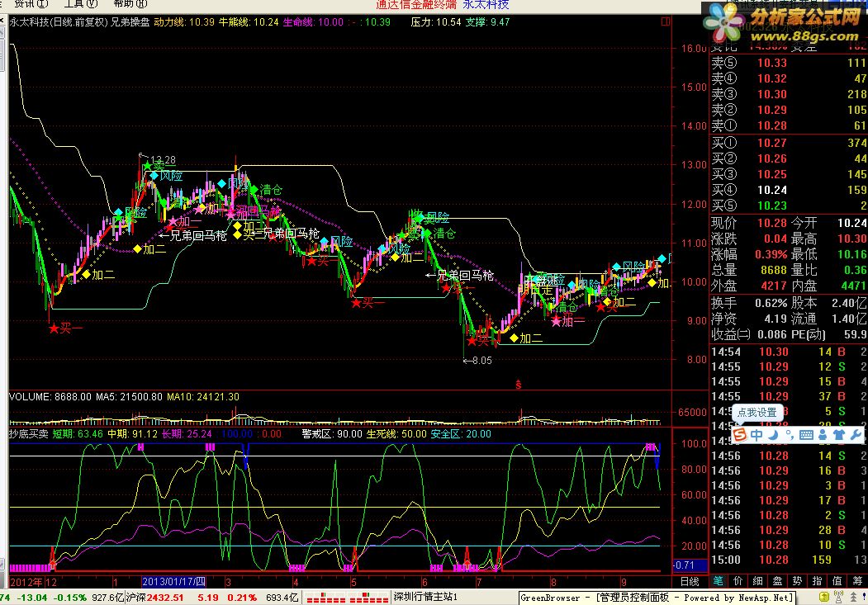
Task: Switch to the 筹 tab
Action: click(857, 581)
